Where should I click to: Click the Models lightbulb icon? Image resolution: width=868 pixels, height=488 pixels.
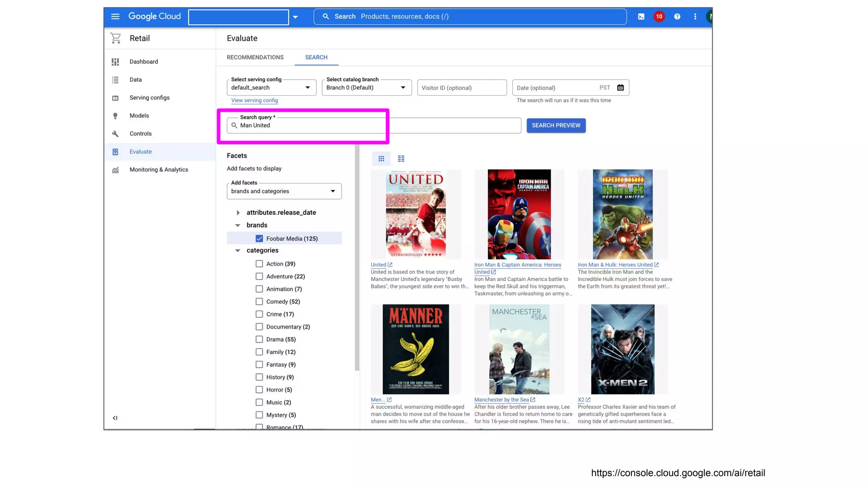point(115,116)
